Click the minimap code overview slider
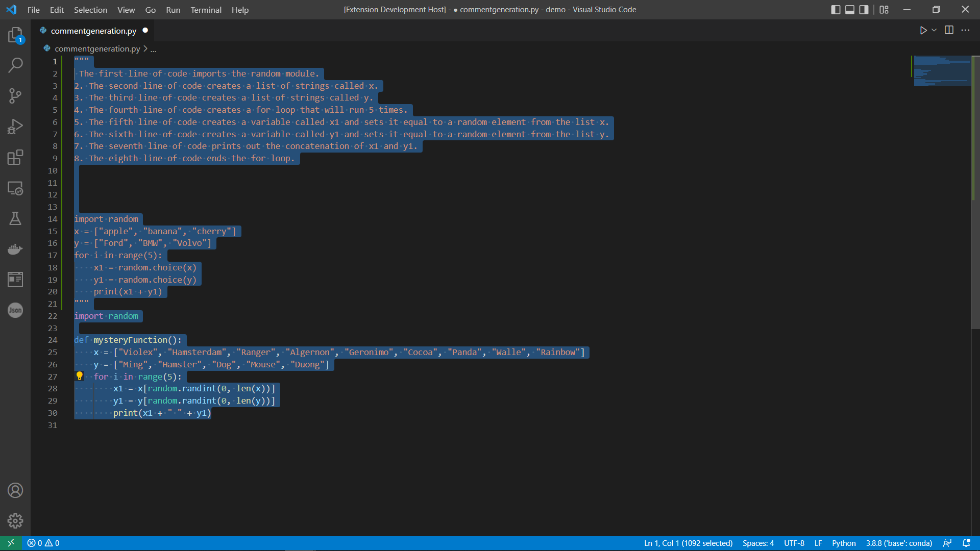Screen dimensions: 980x551 942,71
